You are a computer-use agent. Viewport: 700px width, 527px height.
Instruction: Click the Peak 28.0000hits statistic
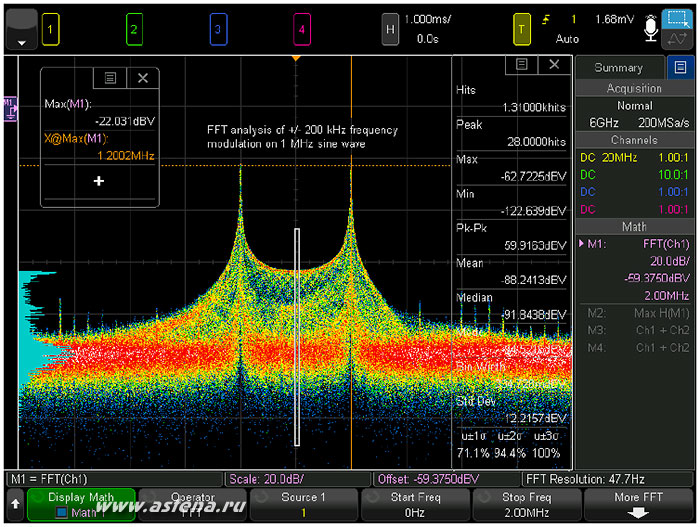pos(511,133)
